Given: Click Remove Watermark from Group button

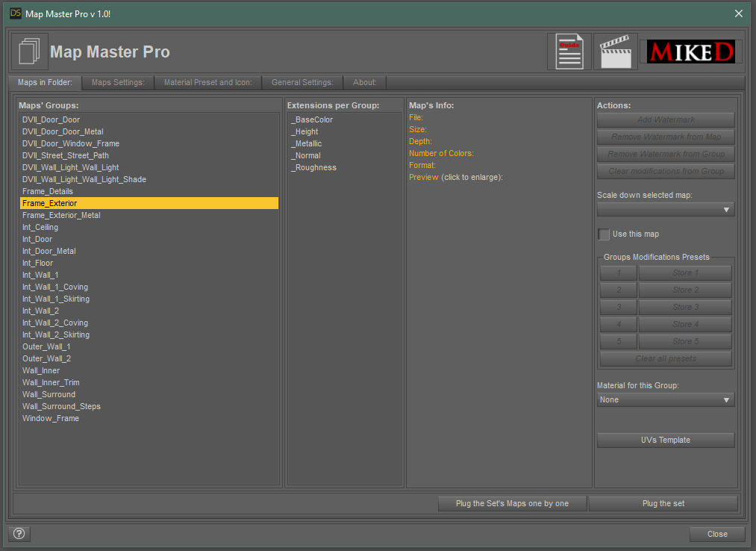Looking at the screenshot, I should 666,154.
